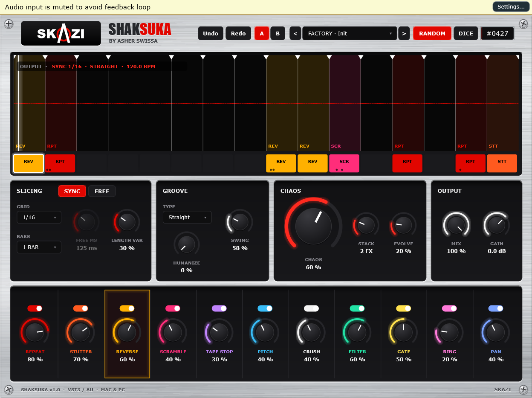Switch to the A state slot
This screenshot has width=532, height=398.
click(262, 33)
